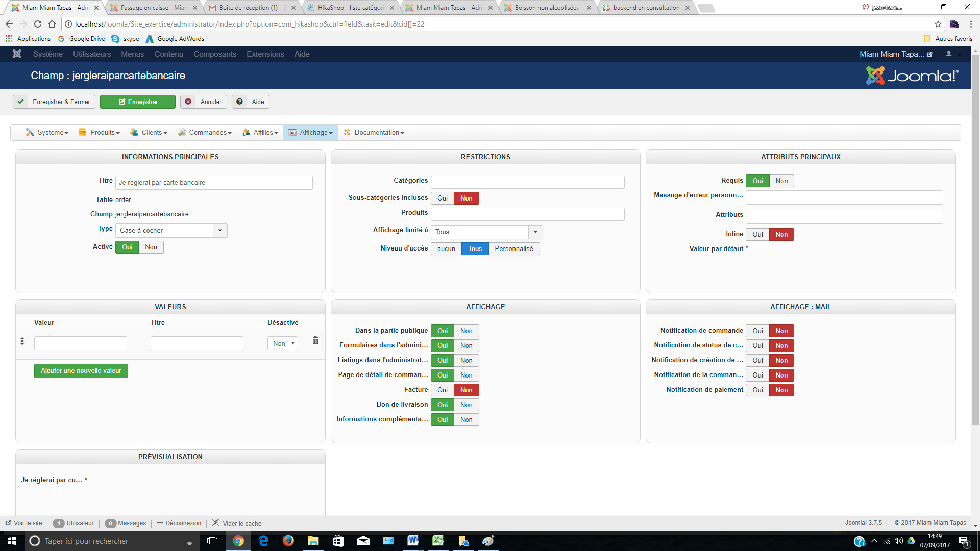Open Firefox from the Windows taskbar
Viewport: 980px width, 551px height.
288,541
